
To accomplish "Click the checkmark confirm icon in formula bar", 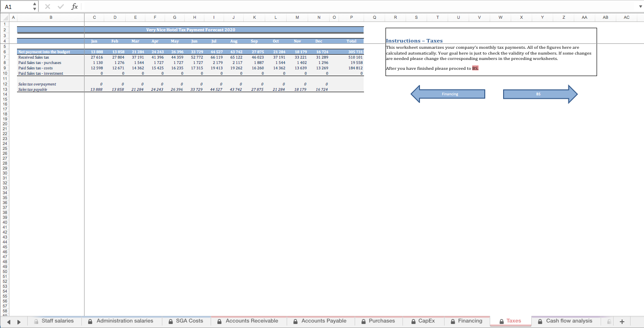I will coord(60,6).
